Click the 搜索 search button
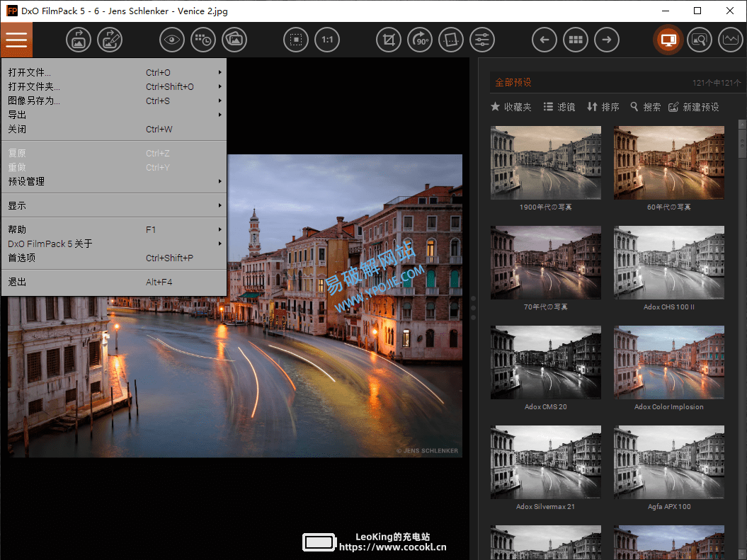 click(646, 107)
